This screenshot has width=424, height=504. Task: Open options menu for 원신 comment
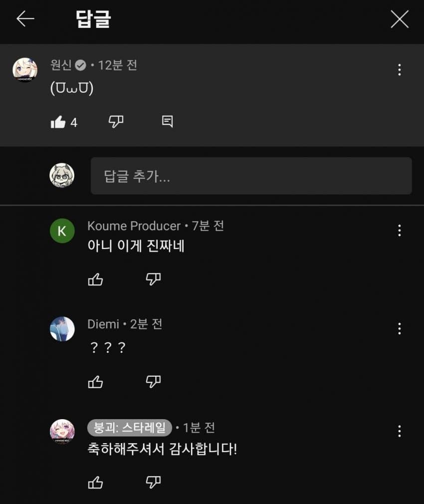[399, 70]
